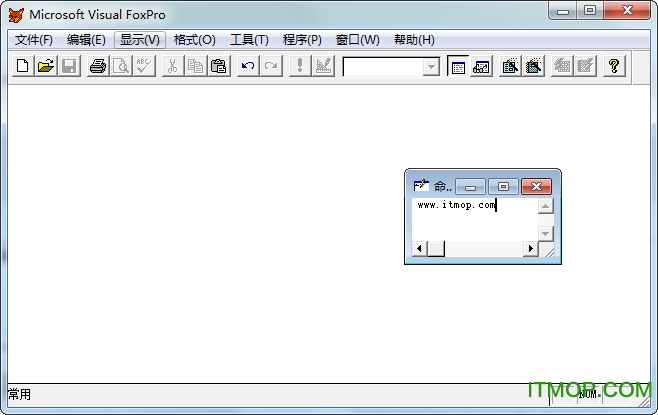658x415 pixels.
Task: Click the Save floppy disk icon
Action: [x=69, y=66]
